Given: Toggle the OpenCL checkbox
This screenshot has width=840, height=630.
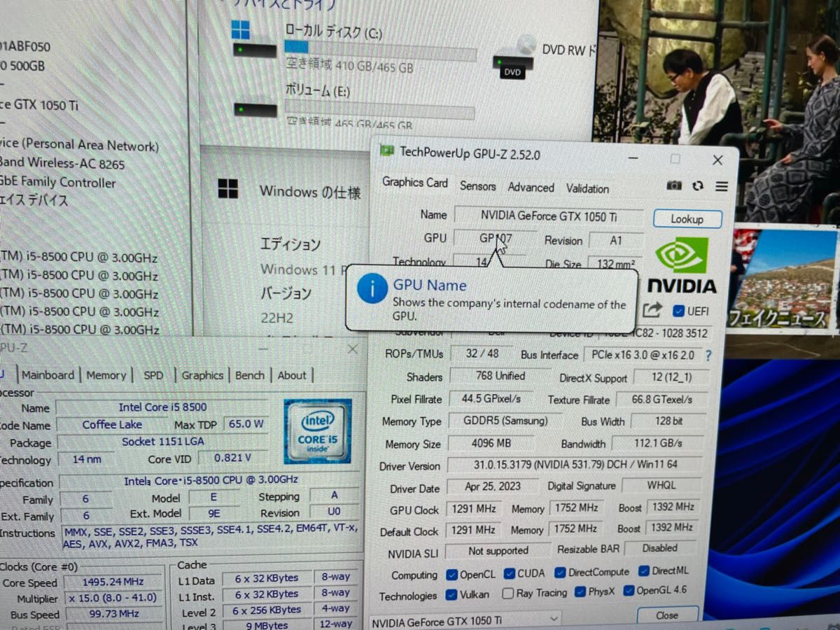Looking at the screenshot, I should click(451, 575).
